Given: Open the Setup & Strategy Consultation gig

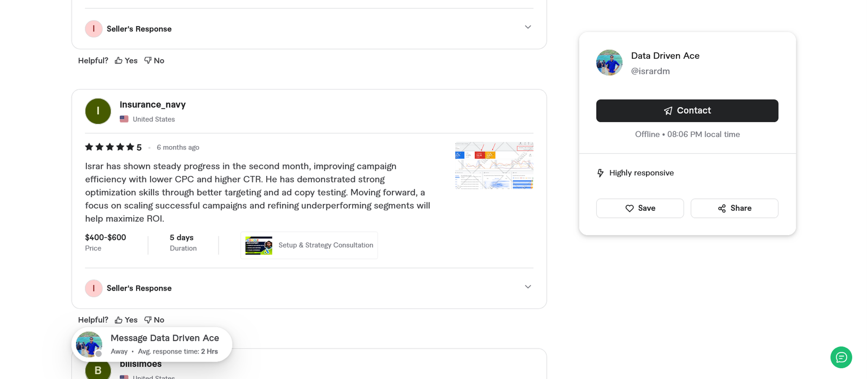Looking at the screenshot, I should [309, 245].
